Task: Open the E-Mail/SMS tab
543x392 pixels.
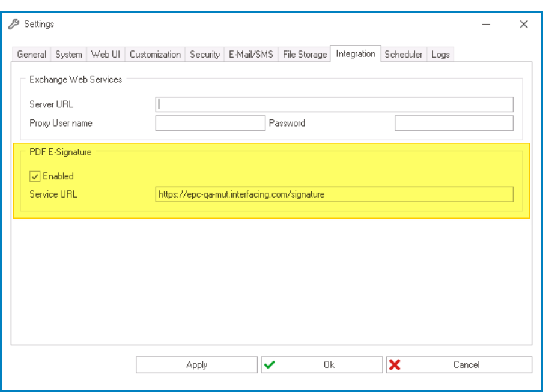Action: pos(251,54)
